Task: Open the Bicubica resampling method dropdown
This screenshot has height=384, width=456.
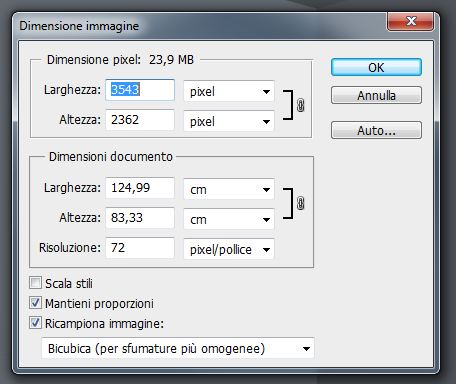Action: [x=178, y=348]
